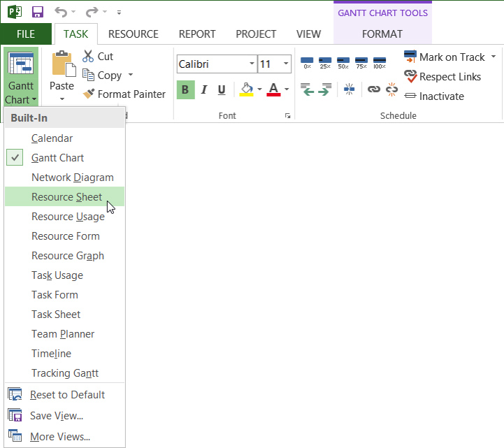504x448 pixels.
Task: Open the Font dialog launcher
Action: pyautogui.click(x=288, y=116)
